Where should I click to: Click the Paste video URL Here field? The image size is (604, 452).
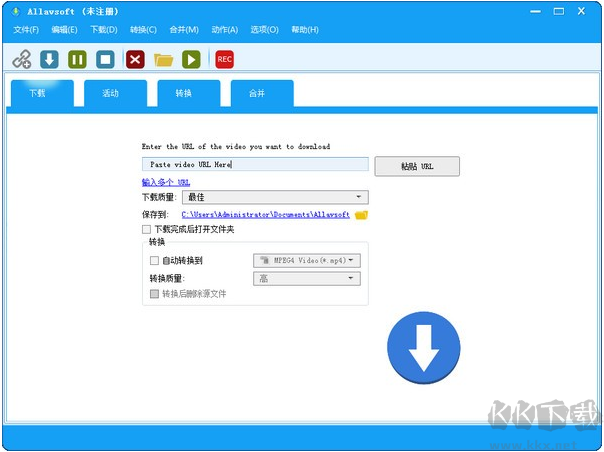tap(255, 165)
